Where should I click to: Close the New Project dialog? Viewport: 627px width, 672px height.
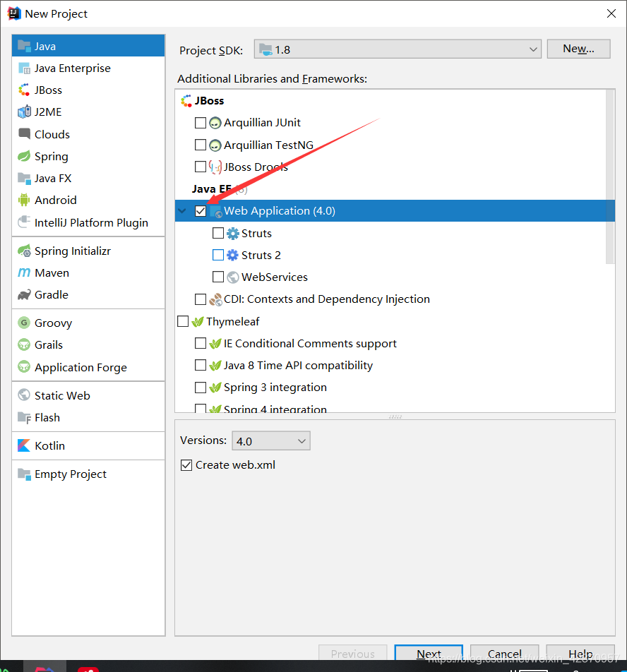611,13
